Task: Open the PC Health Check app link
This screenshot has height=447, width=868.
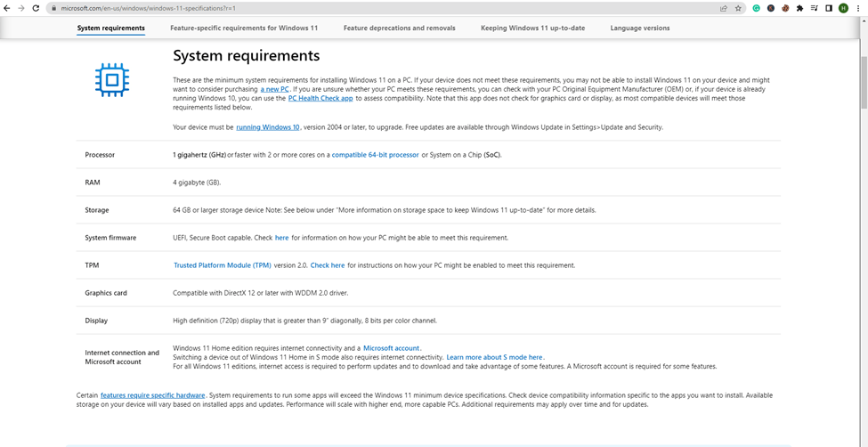Action: (x=320, y=98)
